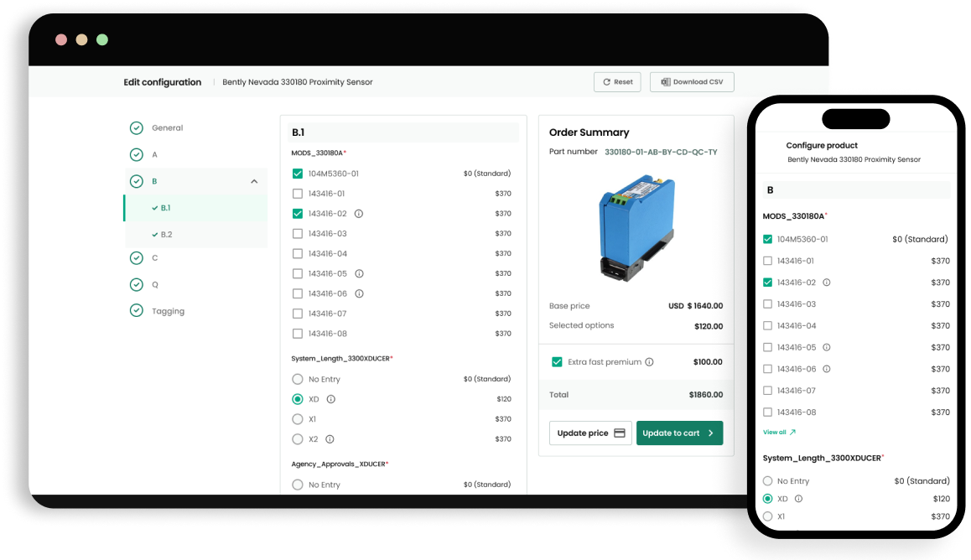Viewport: 971px width, 560px height.
Task: Click info icon next to 143416-02 in desktop list
Action: 359,214
